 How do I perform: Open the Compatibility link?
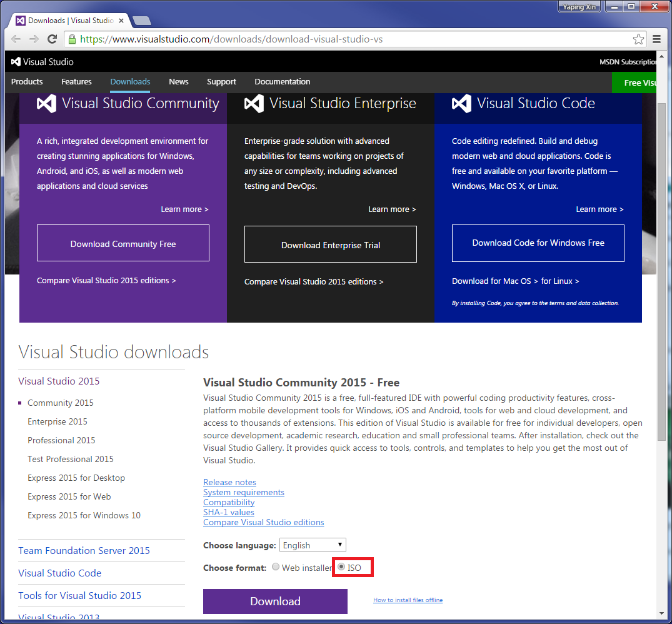pyautogui.click(x=229, y=502)
